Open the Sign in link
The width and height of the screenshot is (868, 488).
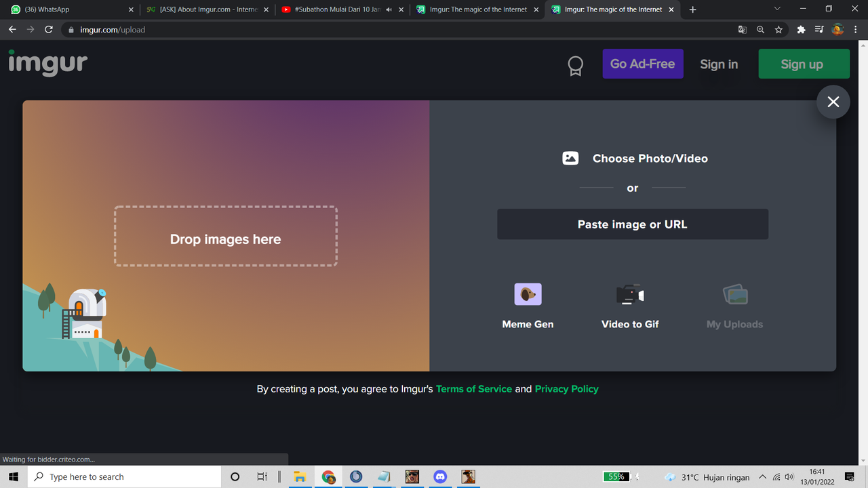pos(719,64)
